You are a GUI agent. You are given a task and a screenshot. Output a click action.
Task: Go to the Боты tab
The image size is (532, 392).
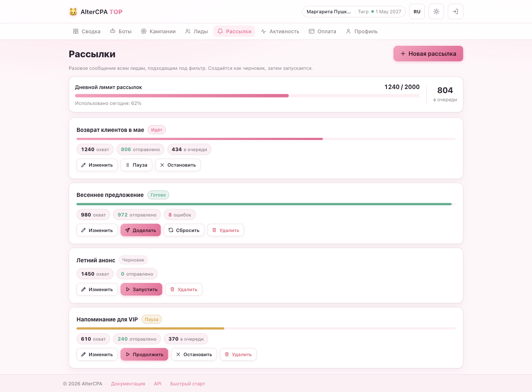tap(121, 31)
